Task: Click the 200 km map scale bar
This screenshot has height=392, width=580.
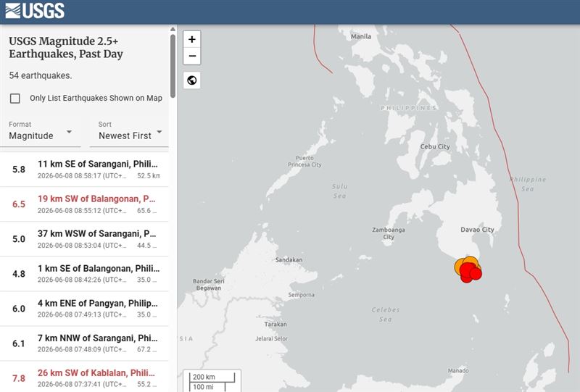Action: pyautogui.click(x=212, y=378)
